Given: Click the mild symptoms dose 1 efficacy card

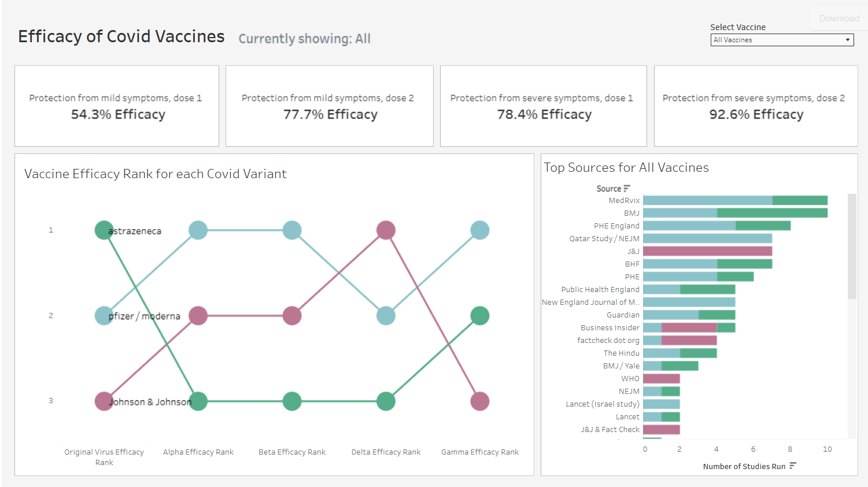Looking at the screenshot, I should tap(117, 106).
